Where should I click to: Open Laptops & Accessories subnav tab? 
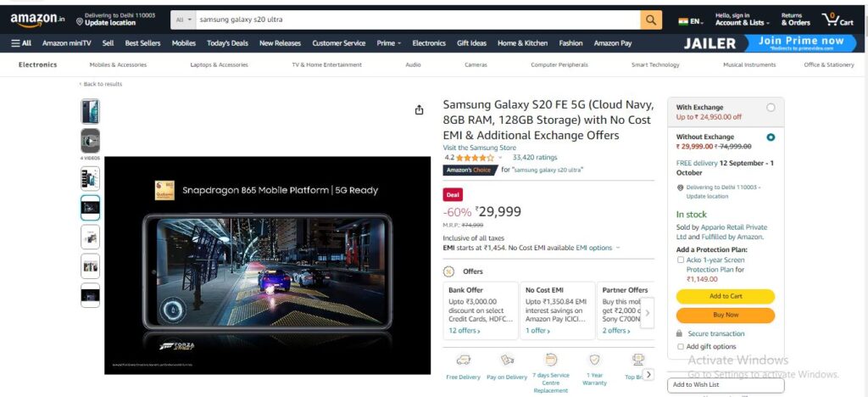[x=220, y=64]
